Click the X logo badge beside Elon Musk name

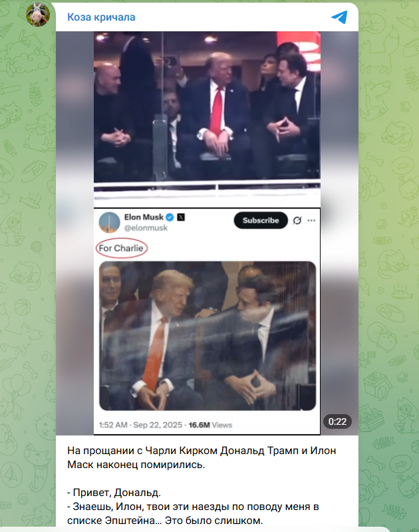181,217
